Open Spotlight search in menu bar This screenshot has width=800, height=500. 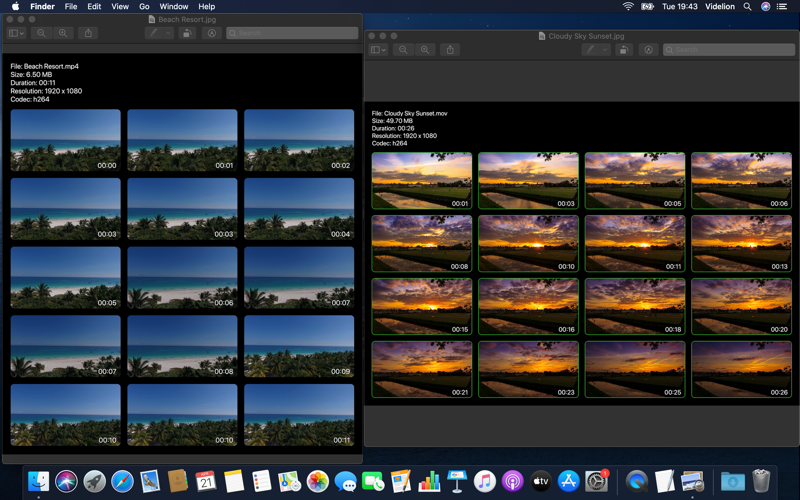(747, 7)
